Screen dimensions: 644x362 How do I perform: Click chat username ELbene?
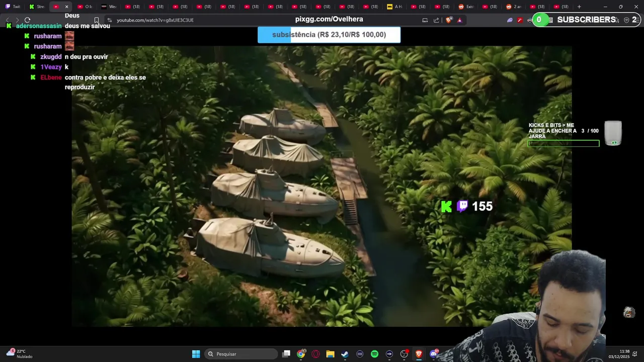point(51,77)
